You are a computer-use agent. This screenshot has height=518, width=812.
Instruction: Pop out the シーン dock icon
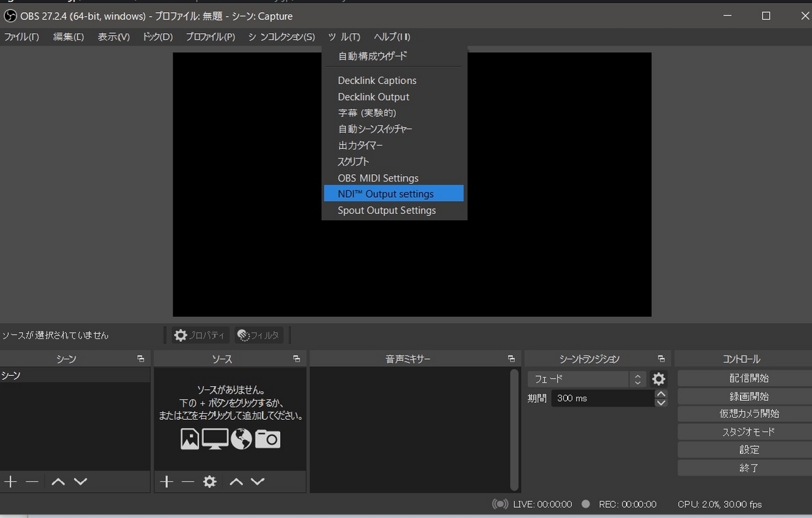pos(141,359)
